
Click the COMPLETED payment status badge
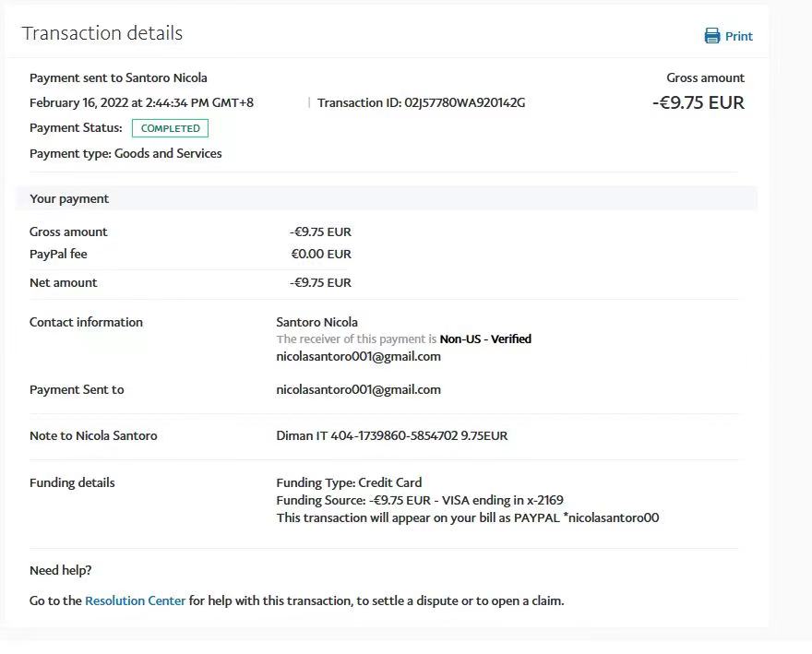tap(170, 128)
